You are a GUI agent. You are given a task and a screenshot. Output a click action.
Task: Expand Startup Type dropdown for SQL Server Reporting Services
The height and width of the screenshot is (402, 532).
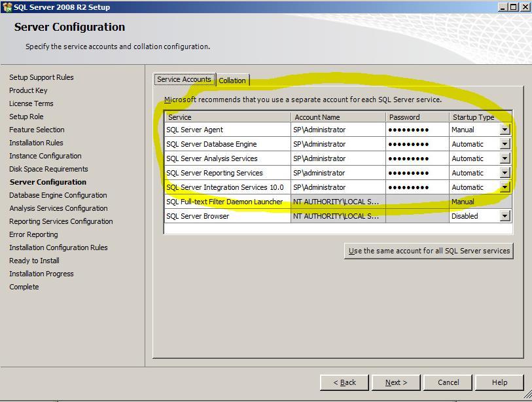pyautogui.click(x=505, y=173)
